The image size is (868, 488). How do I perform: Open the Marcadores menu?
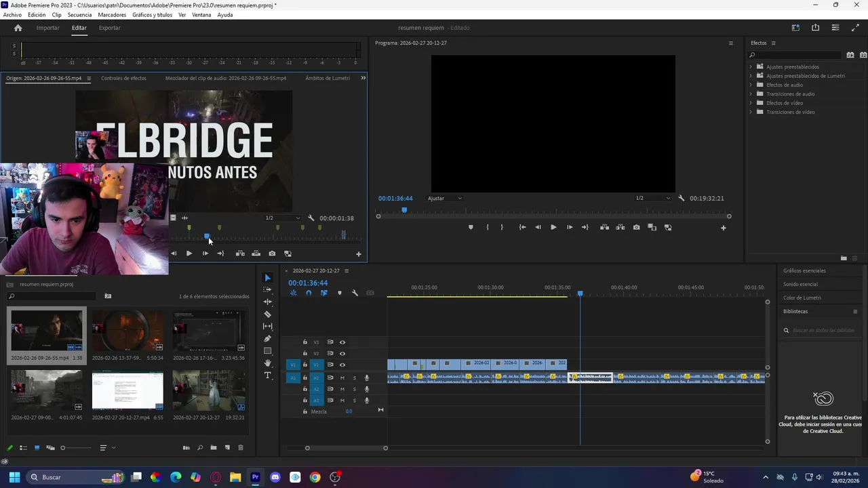pyautogui.click(x=112, y=15)
